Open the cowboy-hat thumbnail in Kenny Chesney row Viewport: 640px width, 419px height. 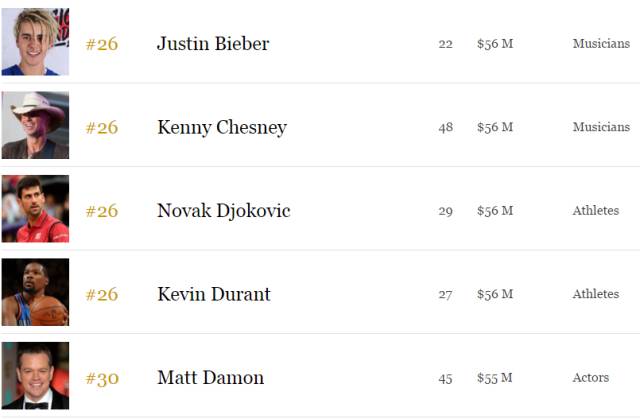pos(36,125)
